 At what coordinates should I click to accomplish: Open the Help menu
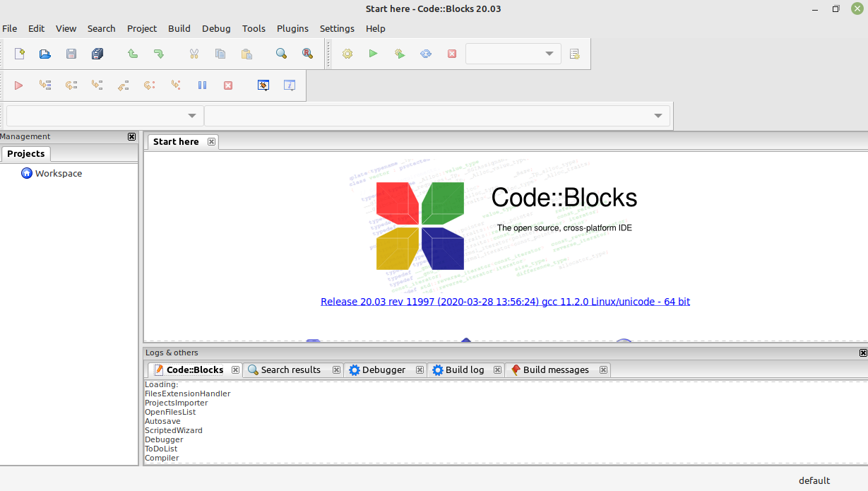(x=376, y=28)
